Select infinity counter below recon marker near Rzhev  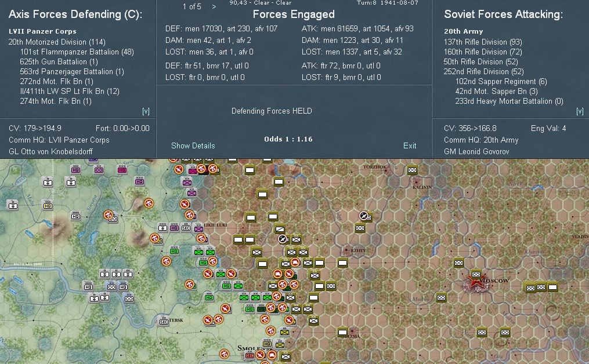(360, 228)
